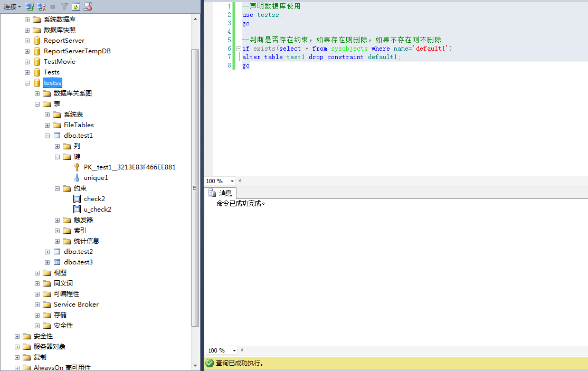Open the editor zoom 100 % dropdown

point(232,181)
